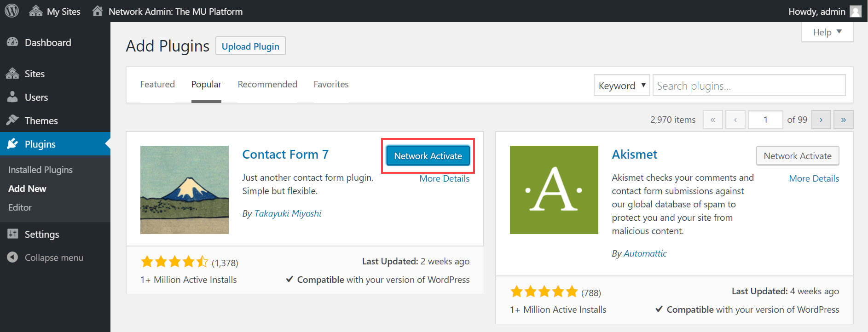Click the Contact Form 7 star rating
Screen dimensions: 868x332
click(x=175, y=262)
